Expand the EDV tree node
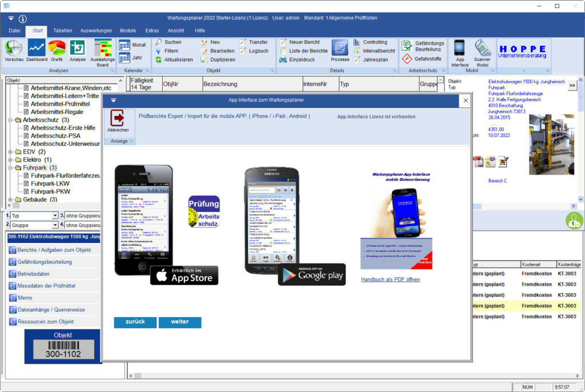This screenshot has width=585, height=392. click(11, 152)
